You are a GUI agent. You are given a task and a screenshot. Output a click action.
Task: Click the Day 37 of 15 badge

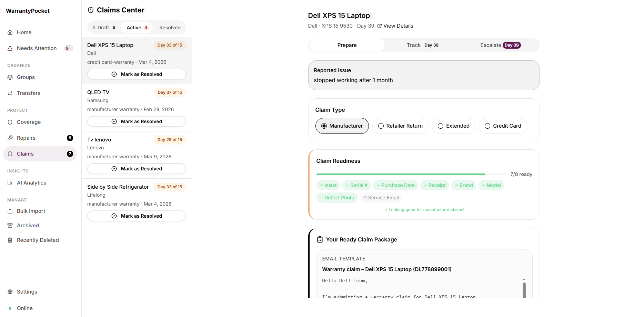(170, 92)
